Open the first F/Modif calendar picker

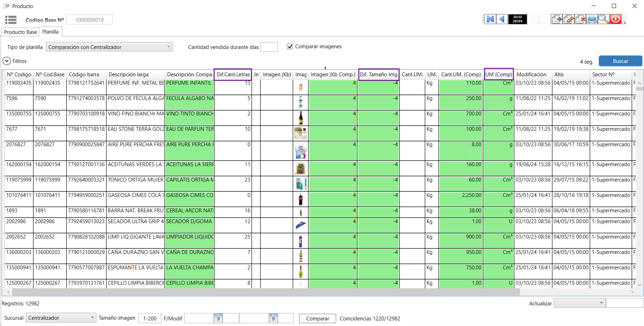click(218, 318)
